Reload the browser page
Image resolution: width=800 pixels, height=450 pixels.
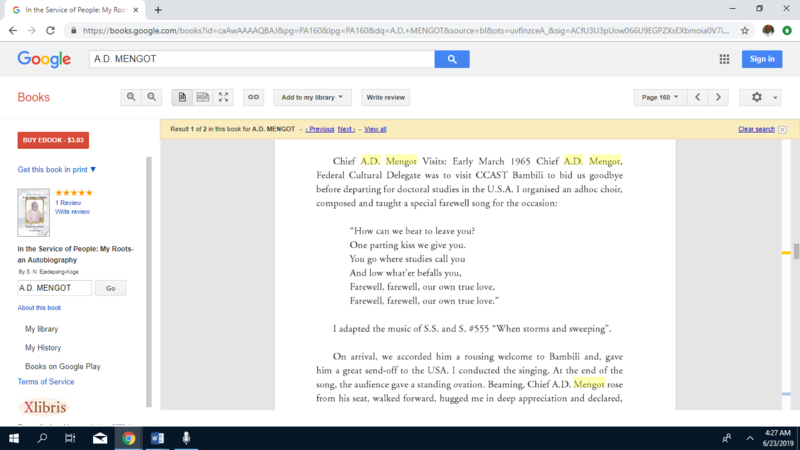(x=50, y=31)
